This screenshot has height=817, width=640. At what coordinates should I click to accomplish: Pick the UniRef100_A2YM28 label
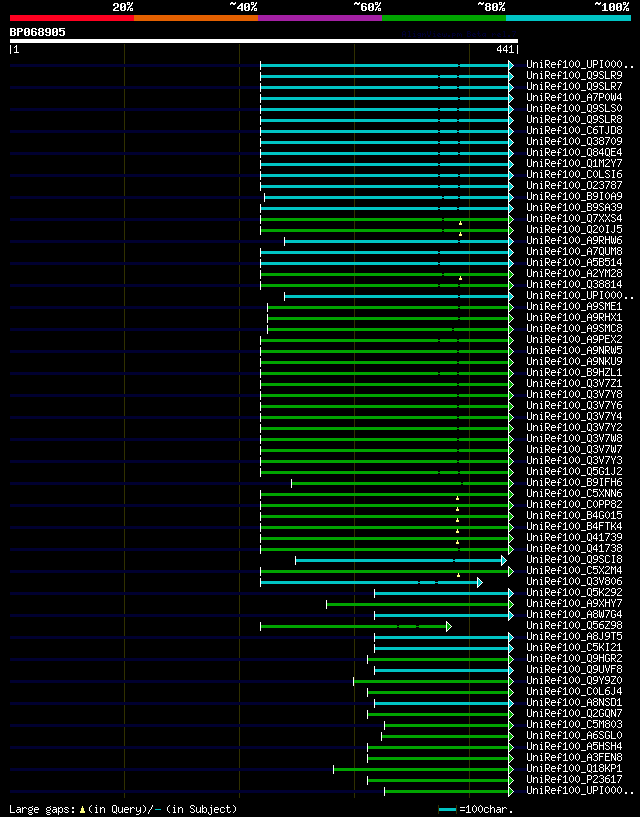point(574,273)
